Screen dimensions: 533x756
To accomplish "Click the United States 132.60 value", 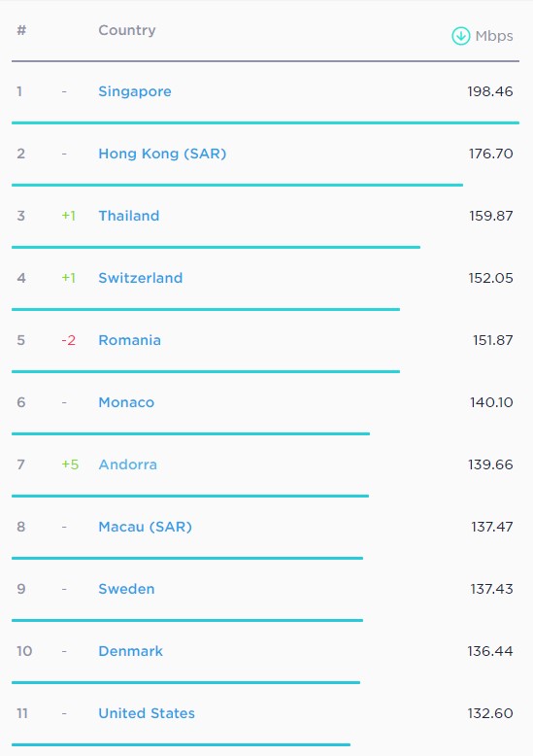I will pyautogui.click(x=490, y=713).
